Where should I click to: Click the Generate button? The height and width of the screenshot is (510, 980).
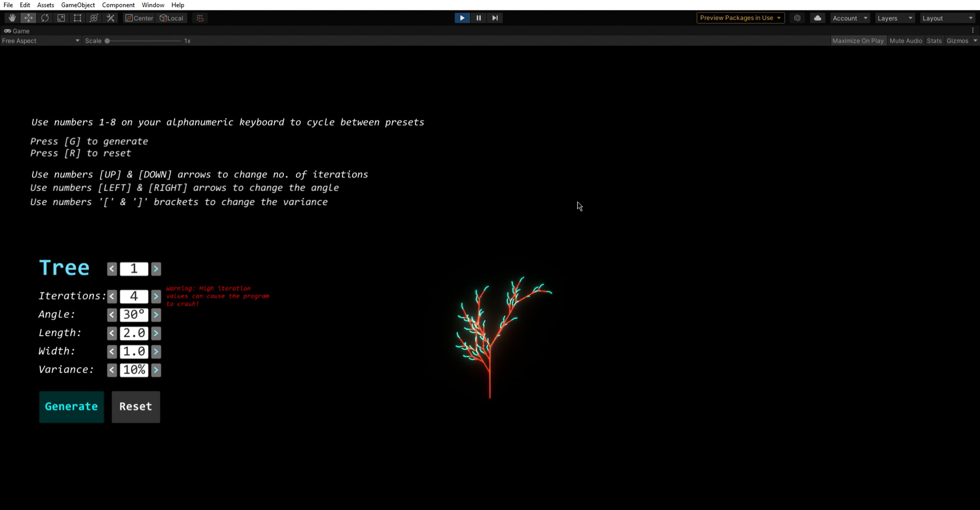[x=71, y=407]
